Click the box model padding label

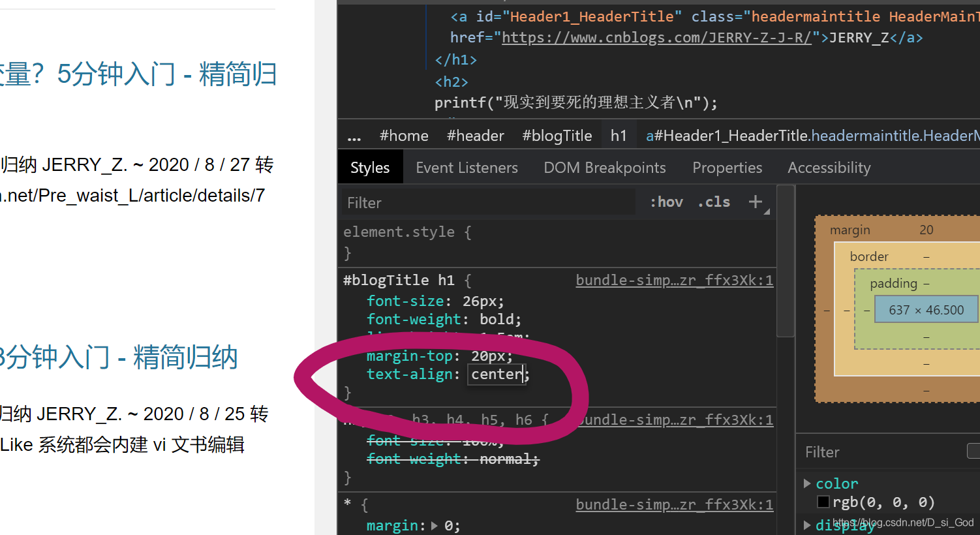893,284
